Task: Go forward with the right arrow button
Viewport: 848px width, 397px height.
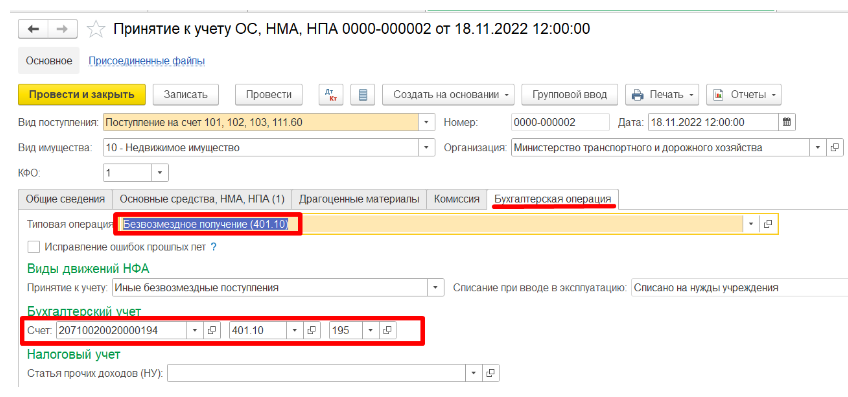Action: click(x=63, y=29)
